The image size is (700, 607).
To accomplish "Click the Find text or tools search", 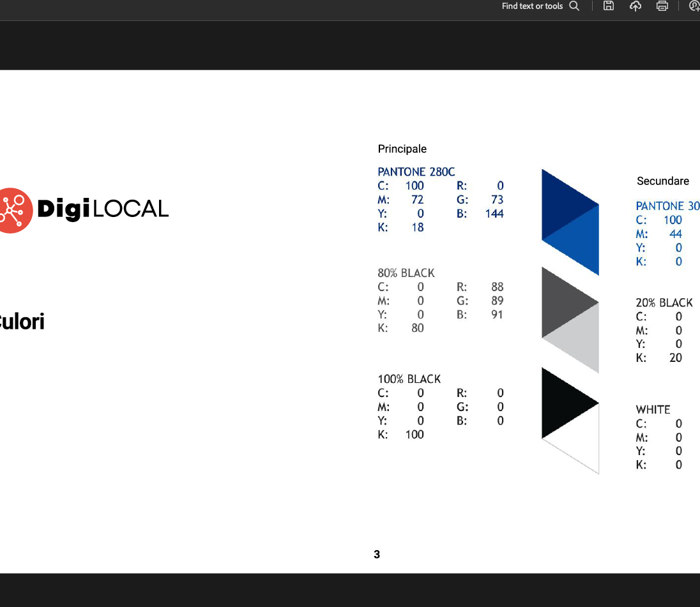I will click(x=540, y=6).
